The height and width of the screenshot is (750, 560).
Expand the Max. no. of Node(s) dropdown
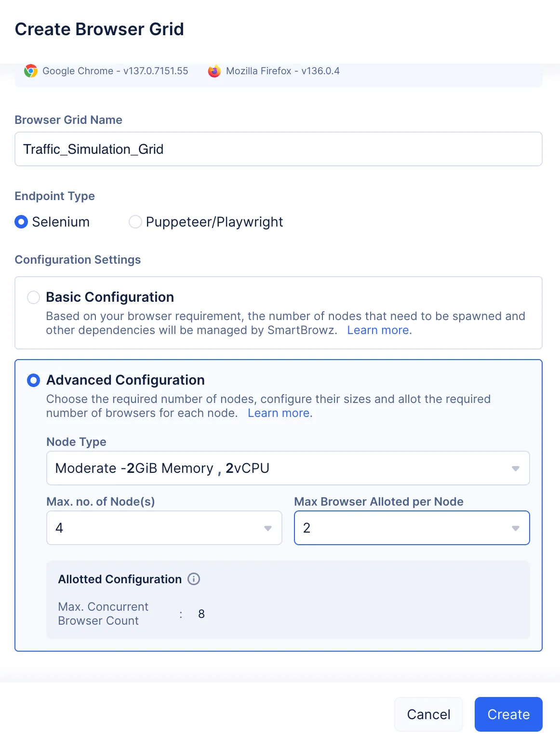pos(164,528)
